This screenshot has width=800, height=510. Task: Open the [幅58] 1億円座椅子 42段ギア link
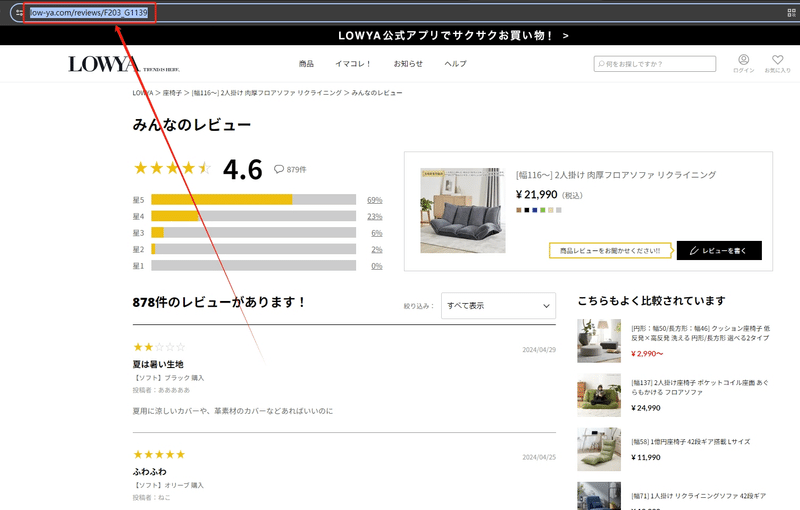(x=691, y=442)
